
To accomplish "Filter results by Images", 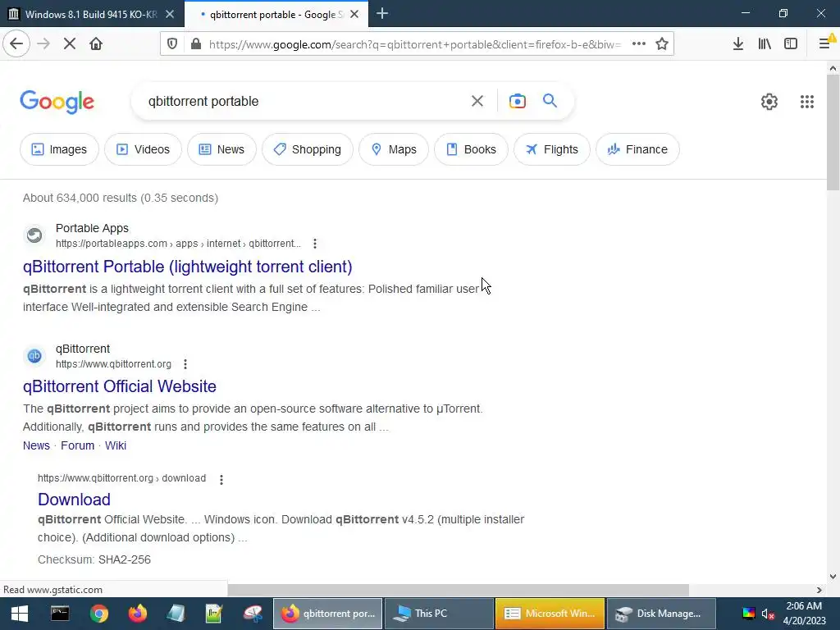I will [x=59, y=149].
